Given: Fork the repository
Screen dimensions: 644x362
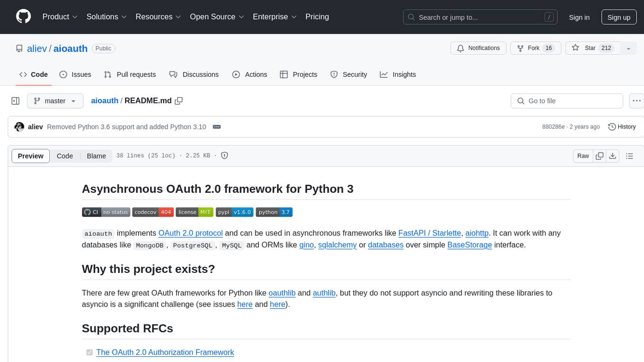Looking at the screenshot, I should 536,48.
